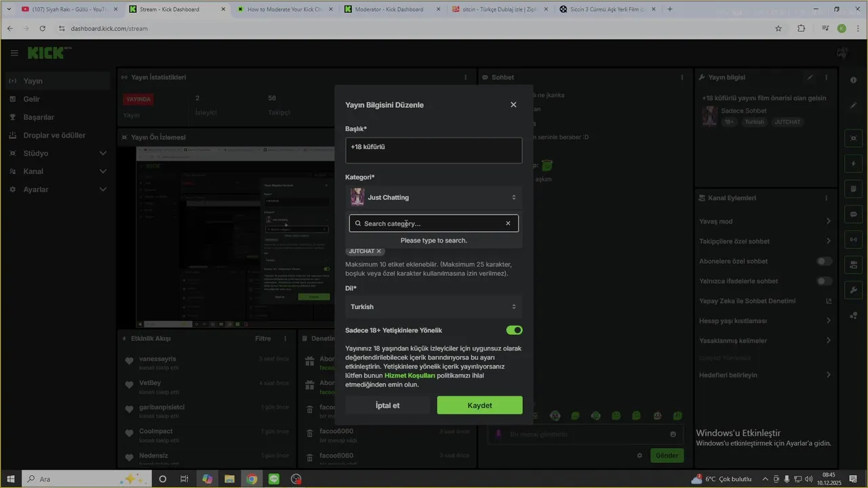This screenshot has height=488, width=868.
Task: Open Yayın bilgisi panel three-dot menu
Action: pos(827,77)
